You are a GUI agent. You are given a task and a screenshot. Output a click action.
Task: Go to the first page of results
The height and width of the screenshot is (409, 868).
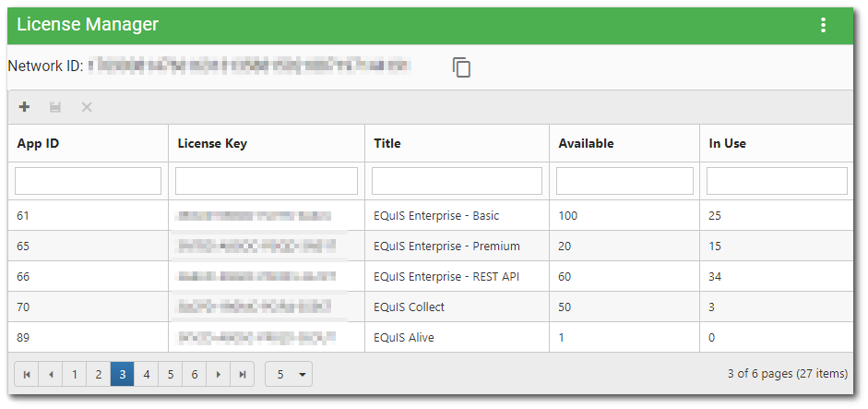coord(27,375)
